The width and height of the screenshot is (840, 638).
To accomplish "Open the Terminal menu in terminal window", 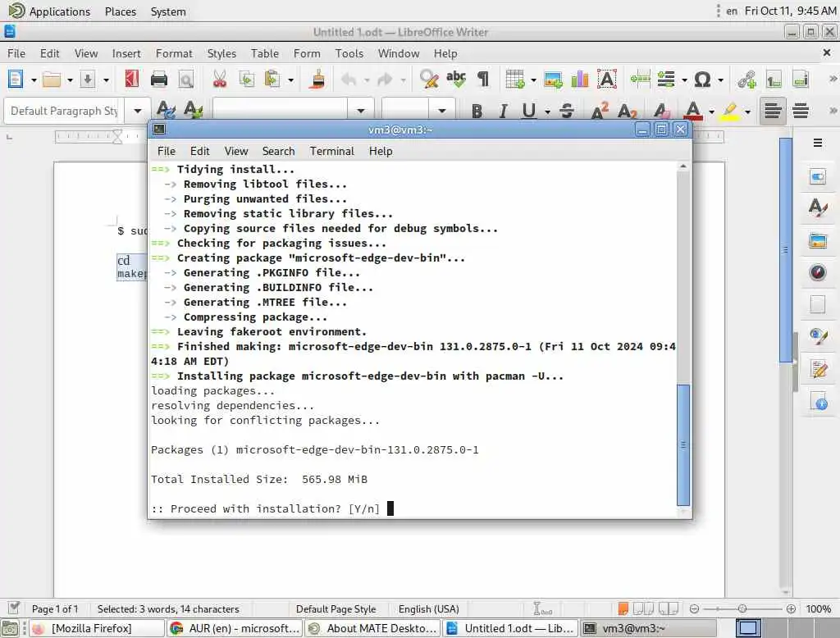I will 331,151.
